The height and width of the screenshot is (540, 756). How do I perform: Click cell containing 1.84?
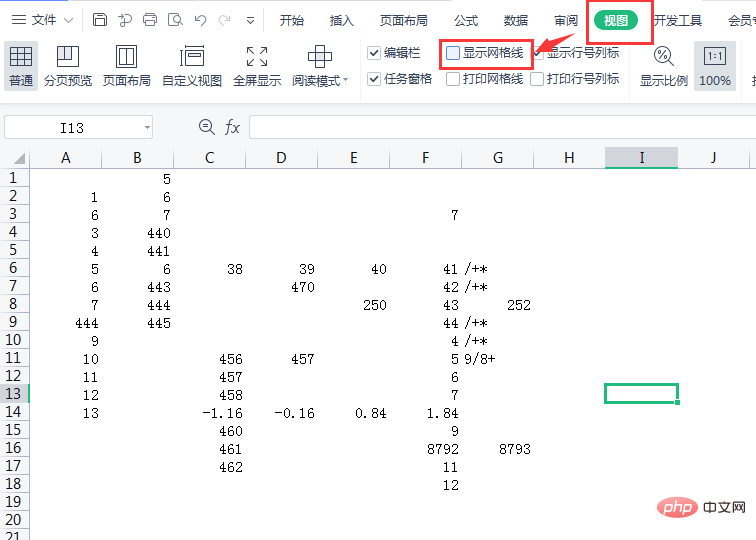425,413
